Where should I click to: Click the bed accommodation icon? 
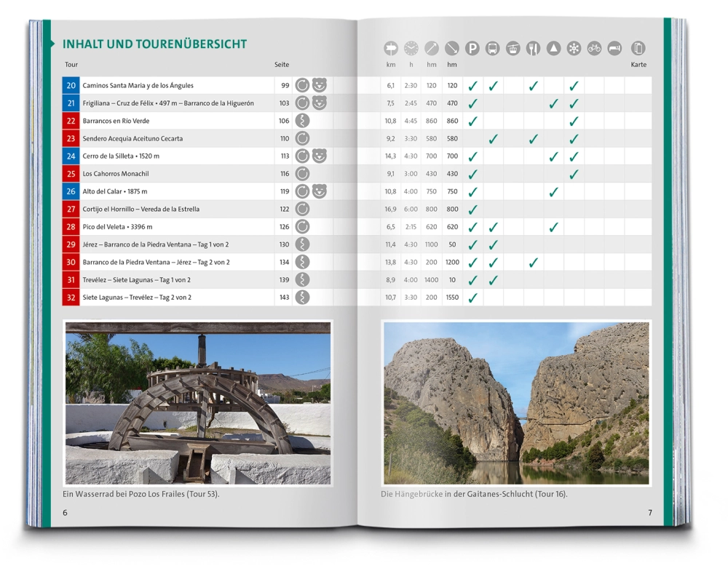pyautogui.click(x=614, y=49)
